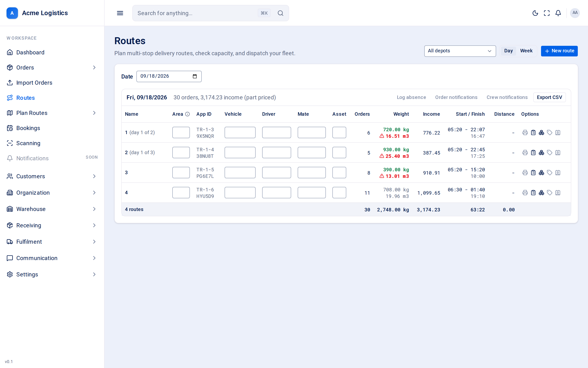Switch to Week view
The image size is (588, 368).
coord(526,51)
